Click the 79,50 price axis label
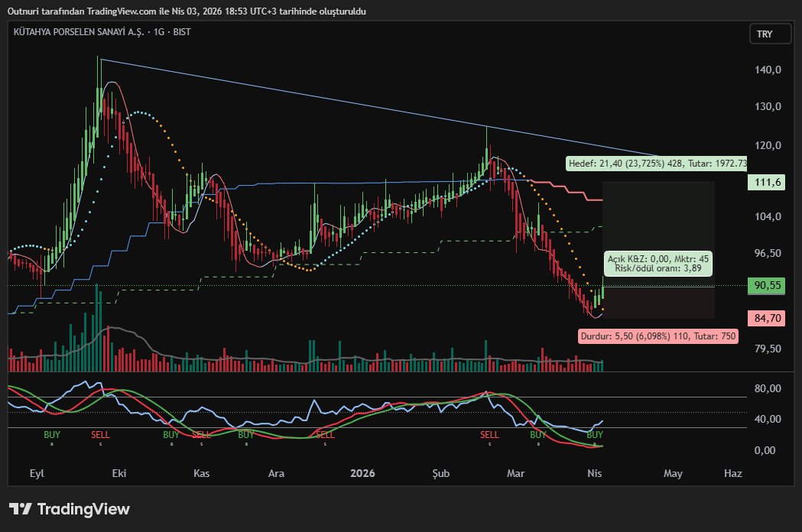 pos(768,349)
